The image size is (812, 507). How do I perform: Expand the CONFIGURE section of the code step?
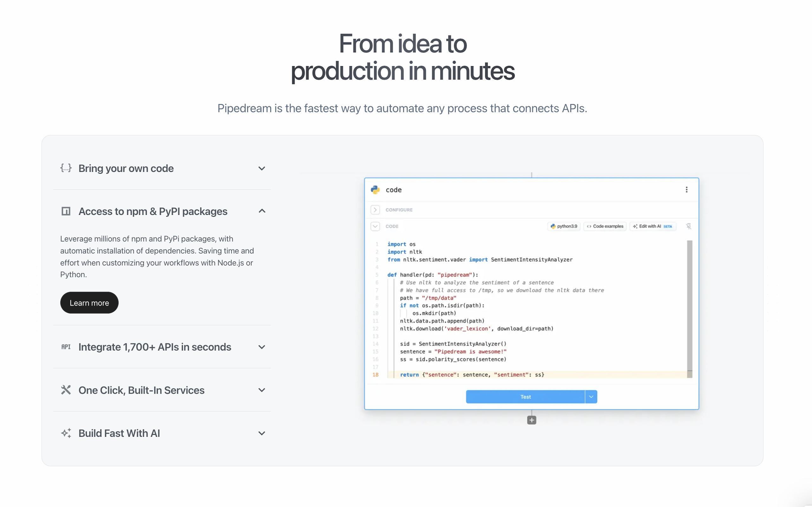(376, 209)
